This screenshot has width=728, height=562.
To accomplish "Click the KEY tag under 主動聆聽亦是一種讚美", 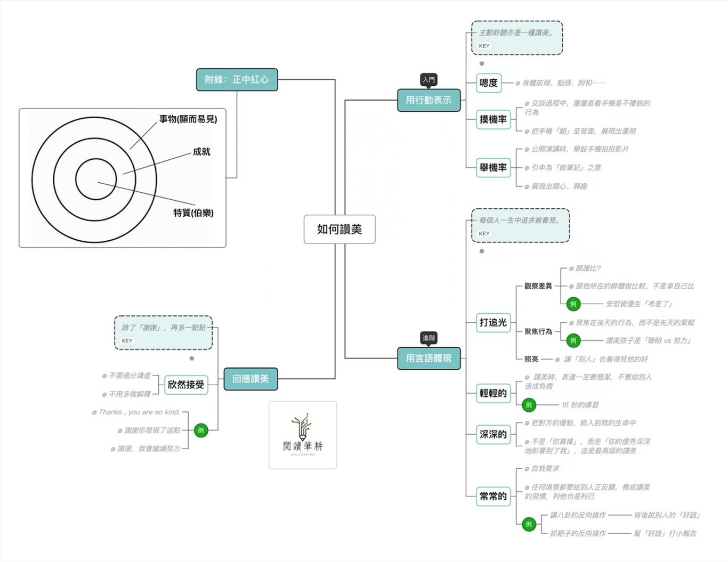I will (484, 46).
